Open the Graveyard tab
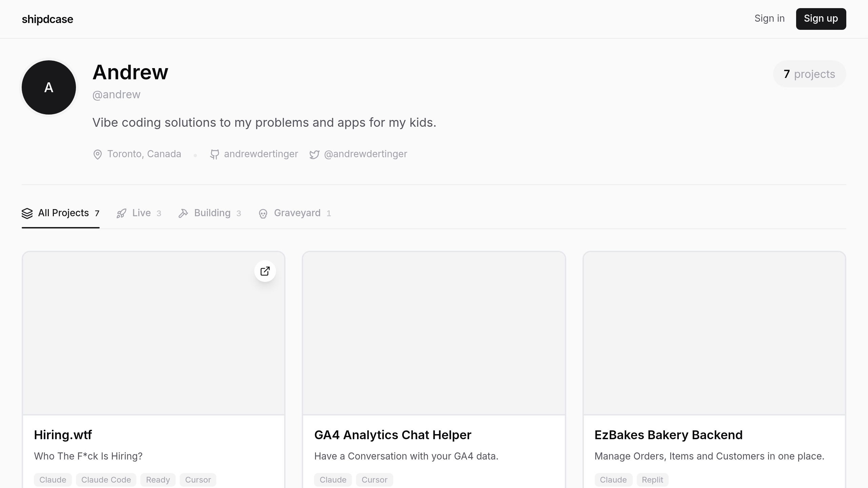 [x=297, y=213]
